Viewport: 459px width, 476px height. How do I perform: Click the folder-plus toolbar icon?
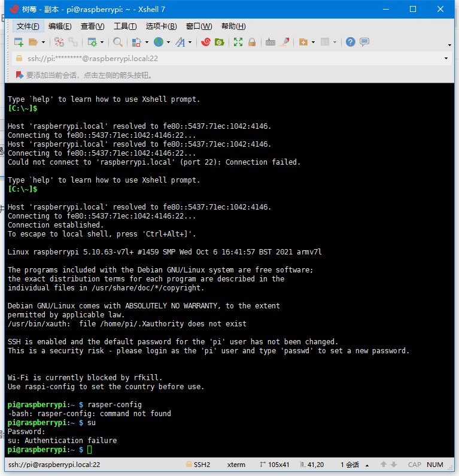click(x=303, y=42)
